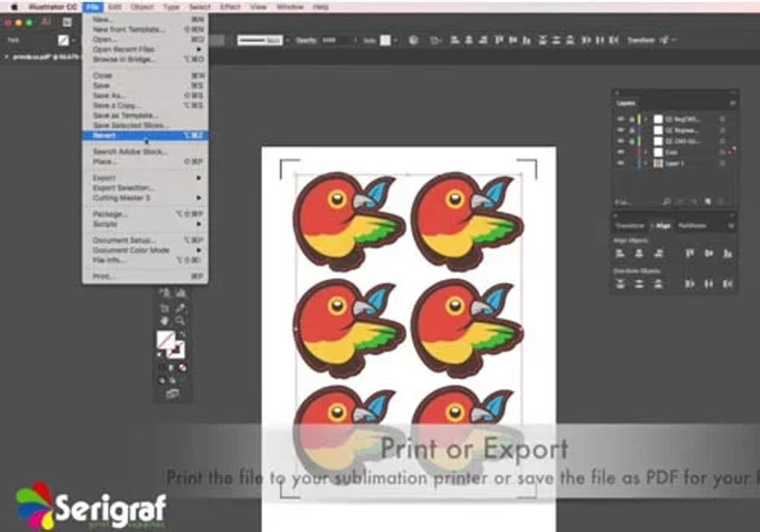
Task: Click Vertical Distribute Top in Align panel
Action: pyautogui.click(x=620, y=284)
